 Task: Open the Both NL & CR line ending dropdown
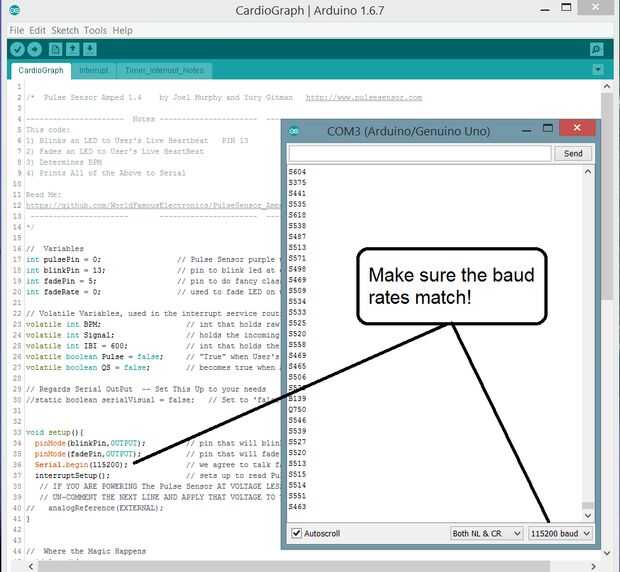pyautogui.click(x=486, y=533)
